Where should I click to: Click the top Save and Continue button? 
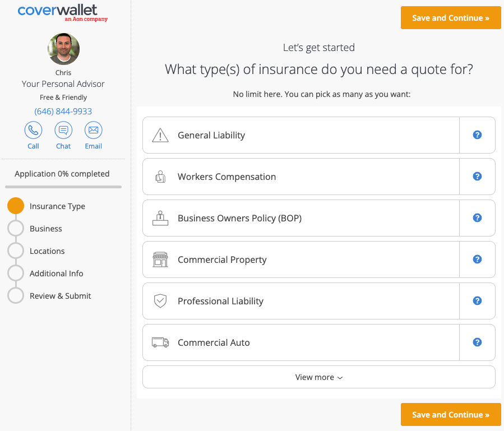[x=450, y=17]
